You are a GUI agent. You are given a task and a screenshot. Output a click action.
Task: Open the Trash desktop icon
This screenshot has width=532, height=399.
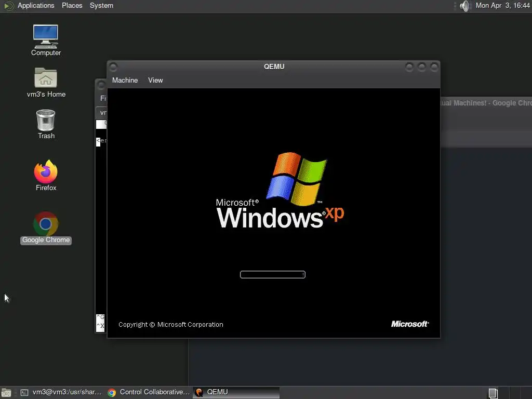(46, 124)
